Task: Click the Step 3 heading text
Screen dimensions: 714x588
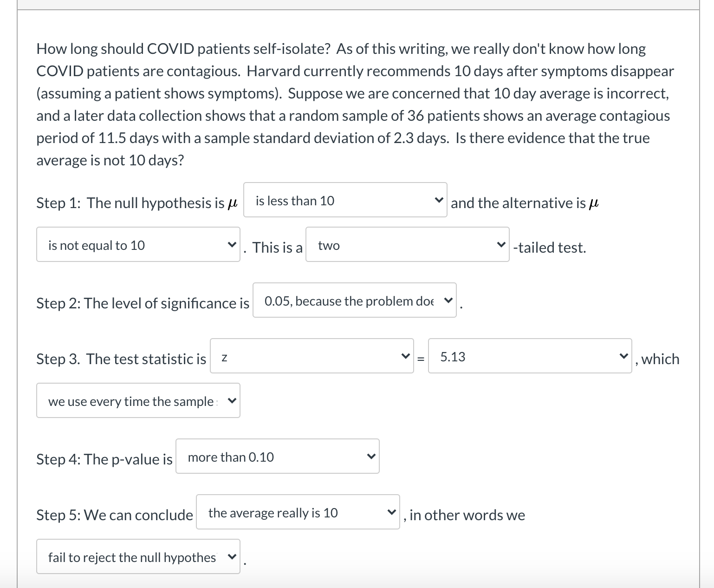Action: [122, 359]
